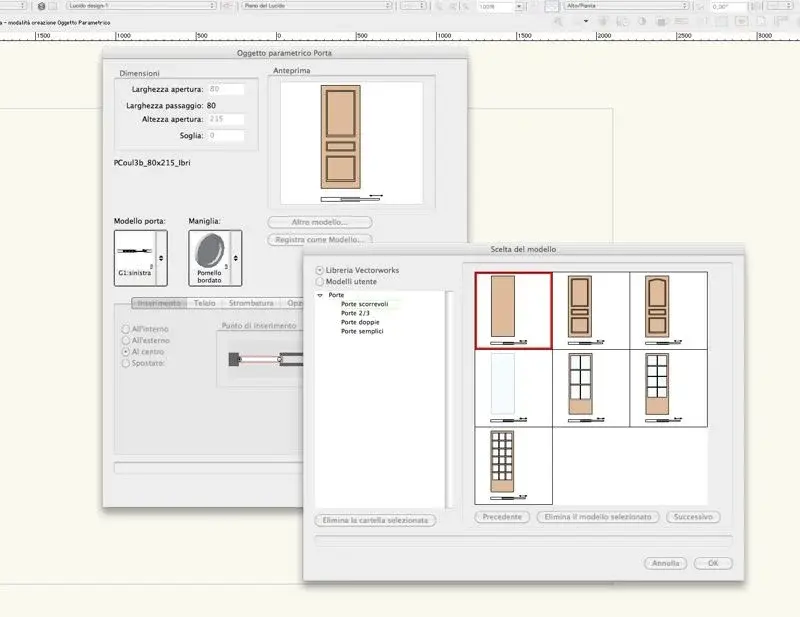Switch to the Inserimento tab
This screenshot has height=617, width=800.
[159, 303]
